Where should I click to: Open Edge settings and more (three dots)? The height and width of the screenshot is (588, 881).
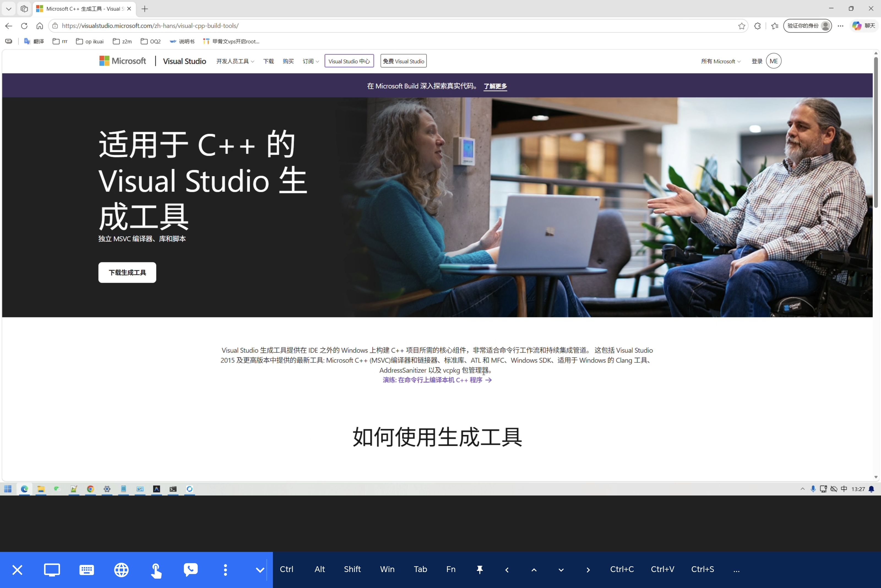(841, 26)
